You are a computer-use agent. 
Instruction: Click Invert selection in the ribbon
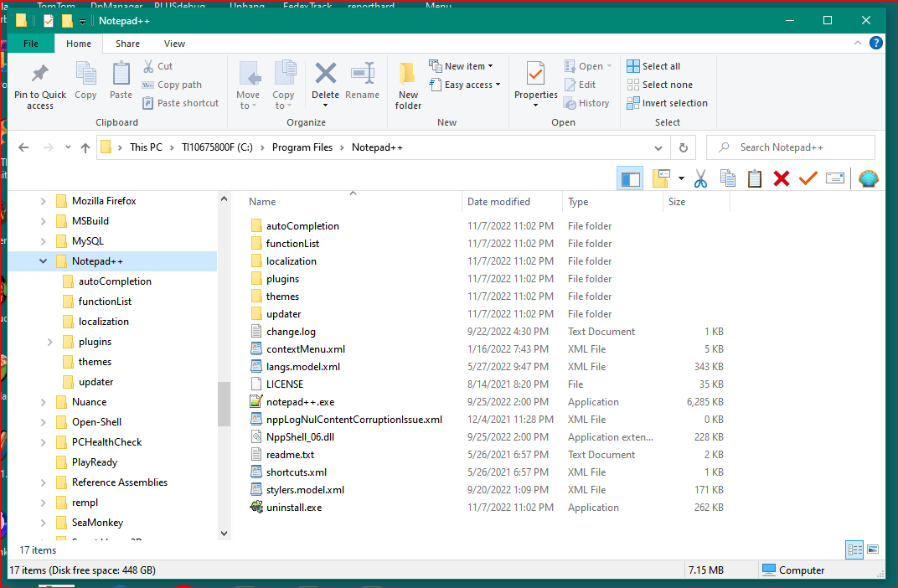tap(667, 102)
